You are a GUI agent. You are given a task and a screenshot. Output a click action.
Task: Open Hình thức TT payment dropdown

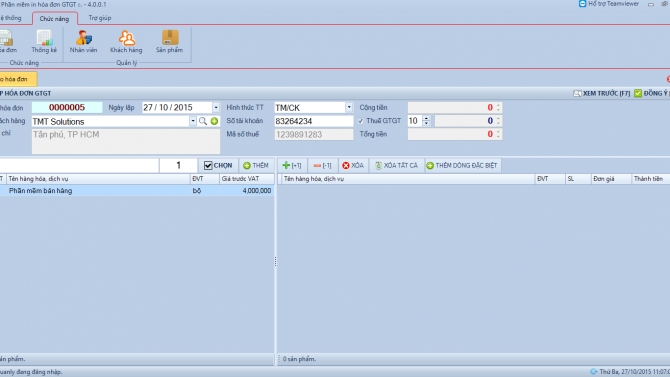(349, 107)
